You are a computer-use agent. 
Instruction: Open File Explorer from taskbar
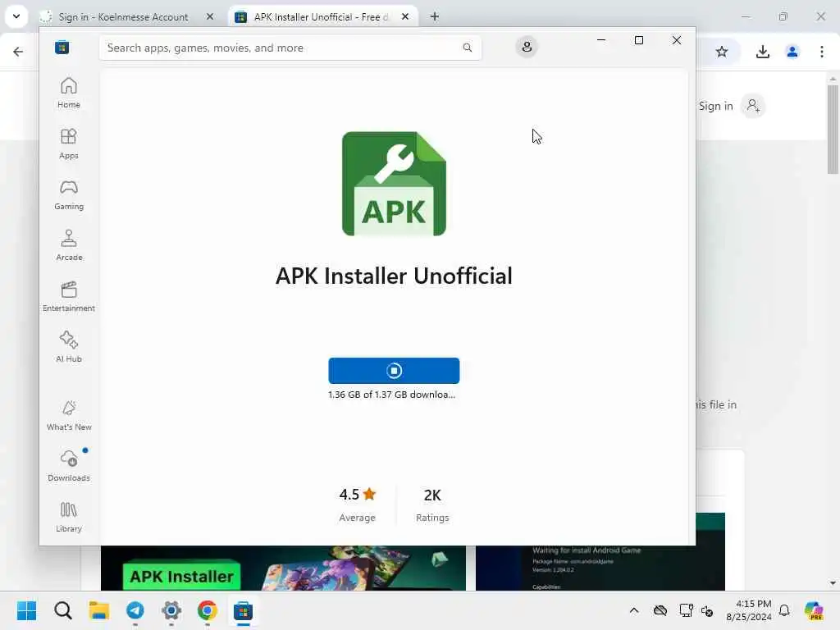coord(98,610)
